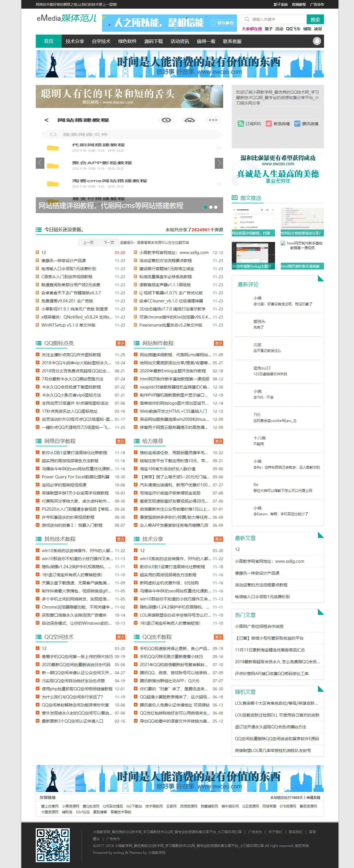Screen dimensions: 354x868
Task: Click next slide arrow on carousel
Action: pyautogui.click(x=219, y=163)
